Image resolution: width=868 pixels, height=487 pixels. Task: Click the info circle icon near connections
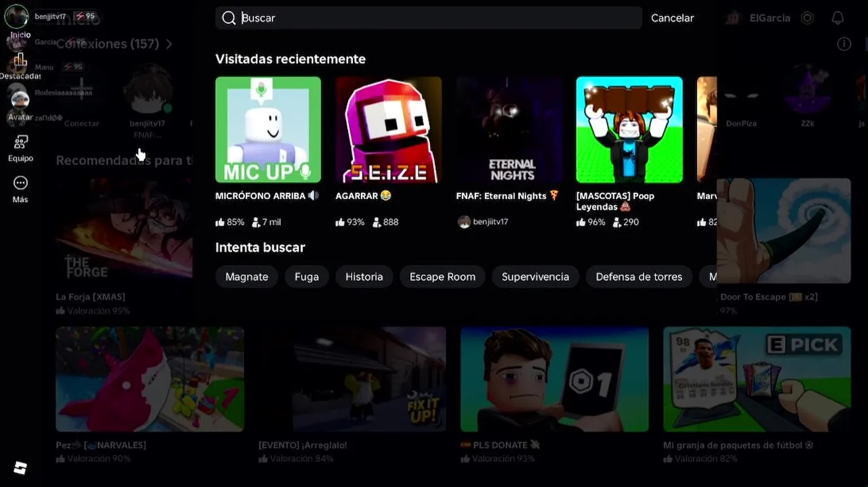coord(844,44)
